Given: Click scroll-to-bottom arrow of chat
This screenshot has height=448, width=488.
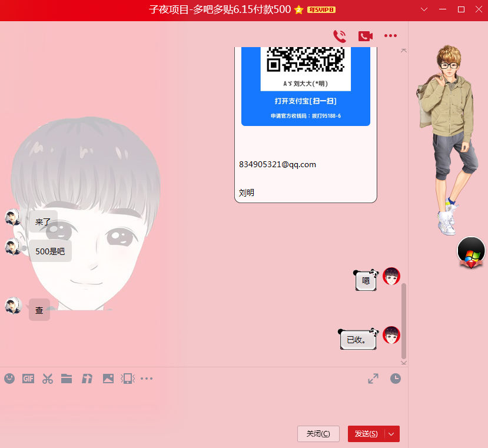Looking at the screenshot, I should pyautogui.click(x=404, y=363).
